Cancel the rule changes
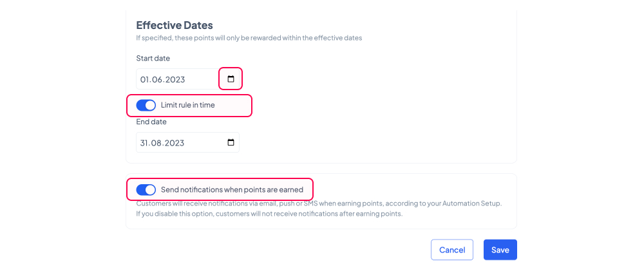The height and width of the screenshot is (275, 644). pyautogui.click(x=452, y=250)
